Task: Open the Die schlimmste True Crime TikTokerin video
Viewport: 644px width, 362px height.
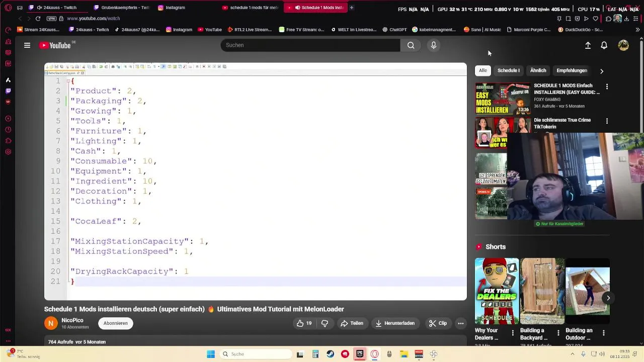Action: coord(562,123)
